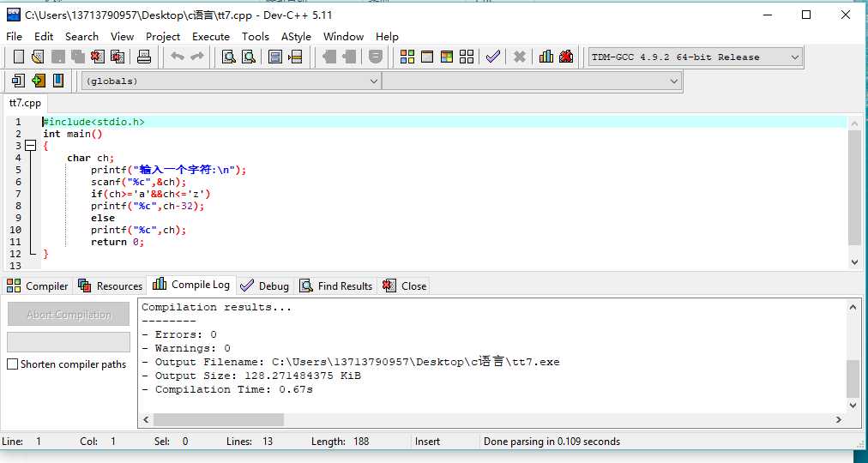
Task: Click the Insert icon in second toolbar row
Action: pyautogui.click(x=18, y=81)
